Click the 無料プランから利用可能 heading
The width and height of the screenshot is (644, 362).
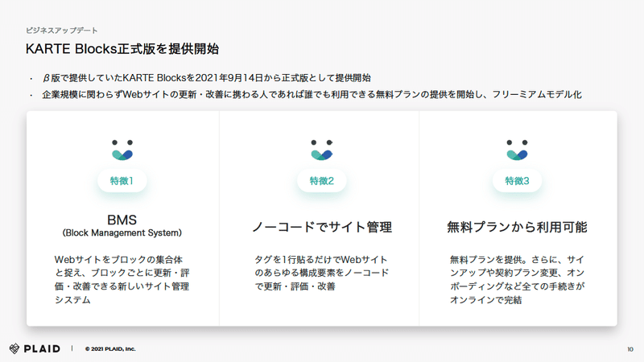(x=517, y=227)
